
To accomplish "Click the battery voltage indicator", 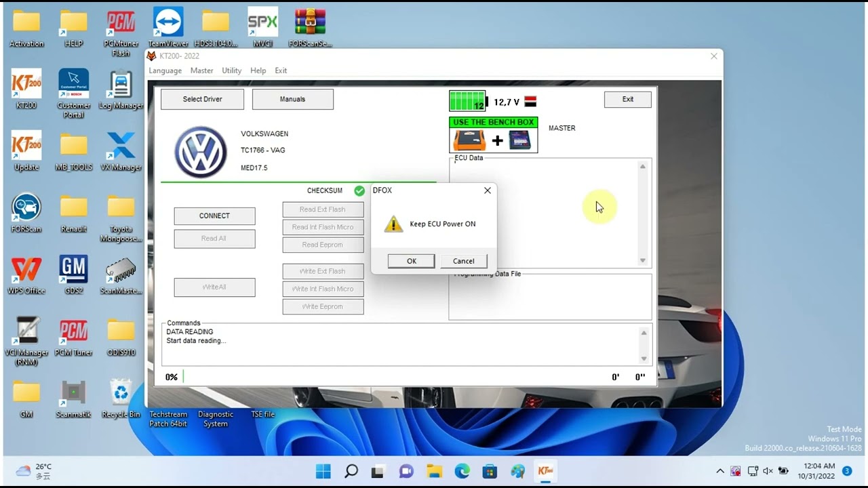I will 468,102.
